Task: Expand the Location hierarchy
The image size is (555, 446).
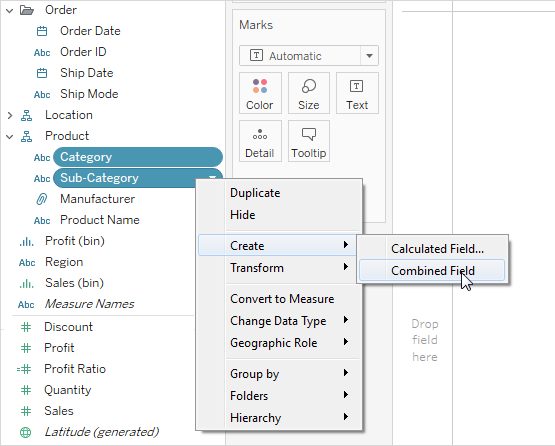Action: [x=10, y=115]
